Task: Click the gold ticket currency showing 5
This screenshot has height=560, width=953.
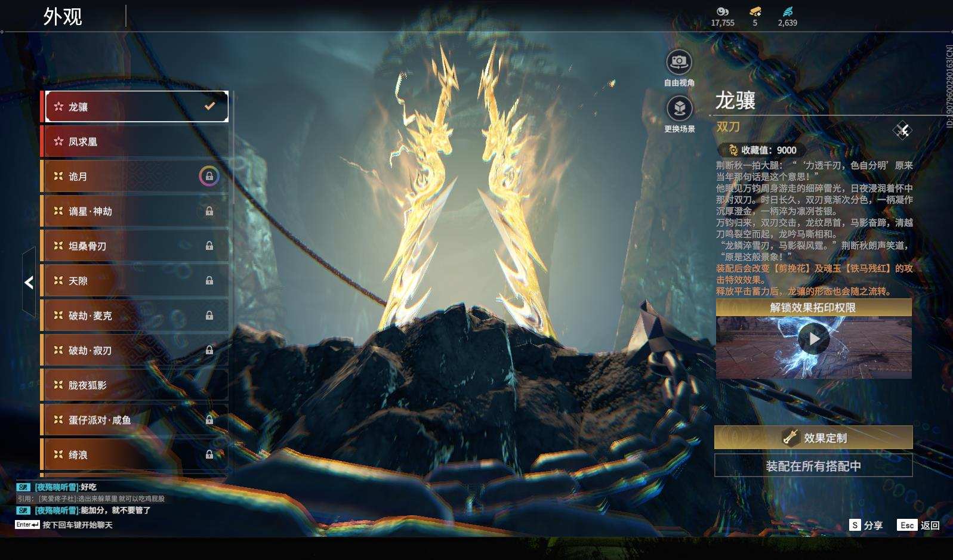Action: [755, 11]
